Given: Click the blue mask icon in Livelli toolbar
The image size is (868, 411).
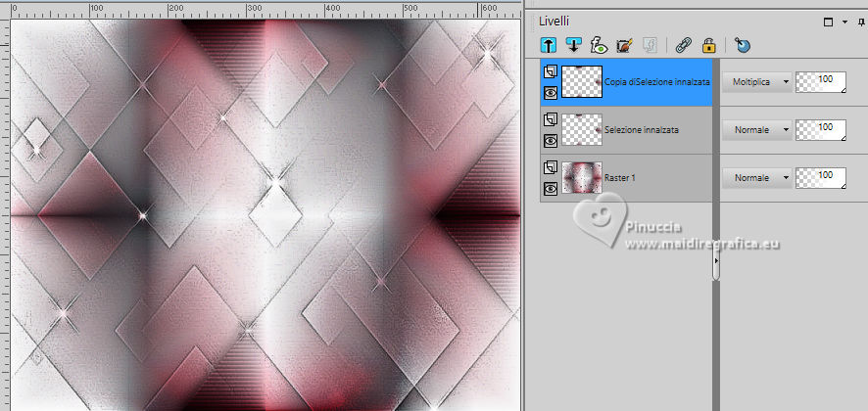Looking at the screenshot, I should coord(742,45).
